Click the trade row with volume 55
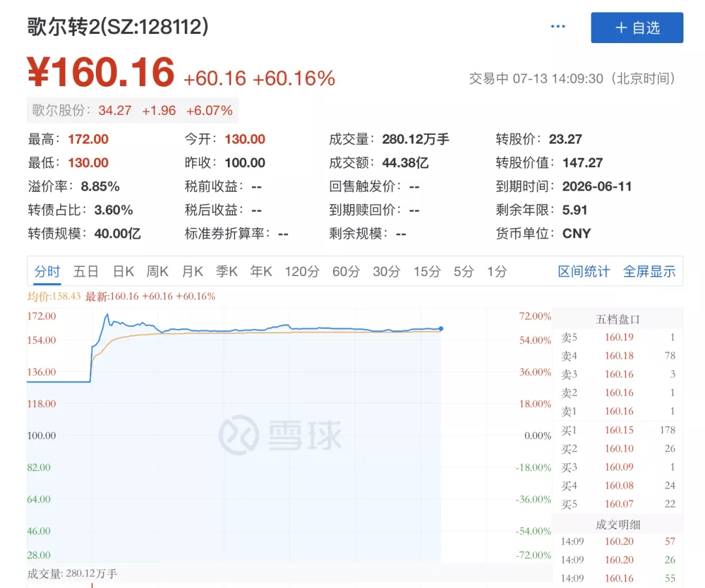705x588 pixels. tap(618, 579)
